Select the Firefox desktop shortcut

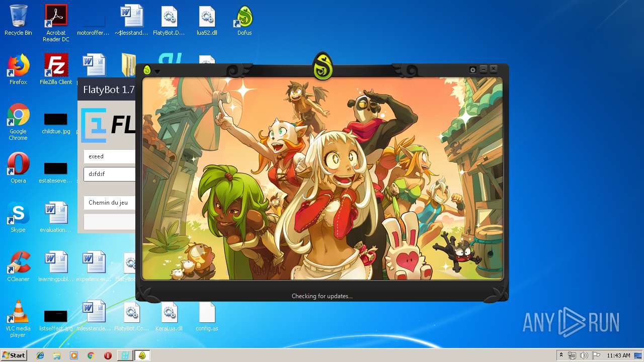18,70
